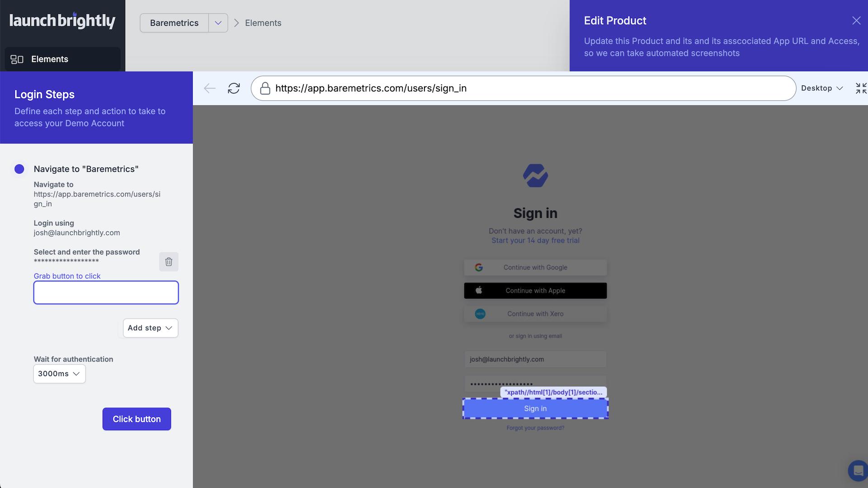This screenshot has height=488, width=868.
Task: Expand the Add step dropdown
Action: [150, 328]
